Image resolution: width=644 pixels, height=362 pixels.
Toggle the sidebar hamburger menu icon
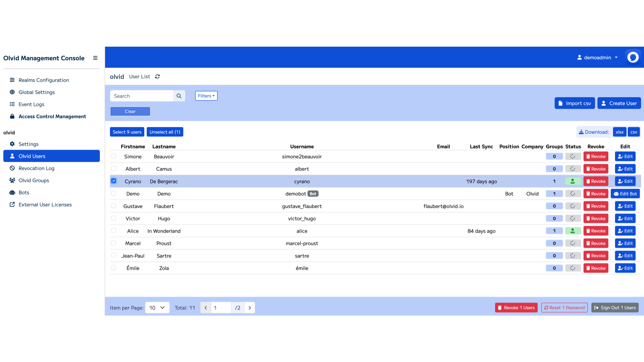pyautogui.click(x=95, y=58)
